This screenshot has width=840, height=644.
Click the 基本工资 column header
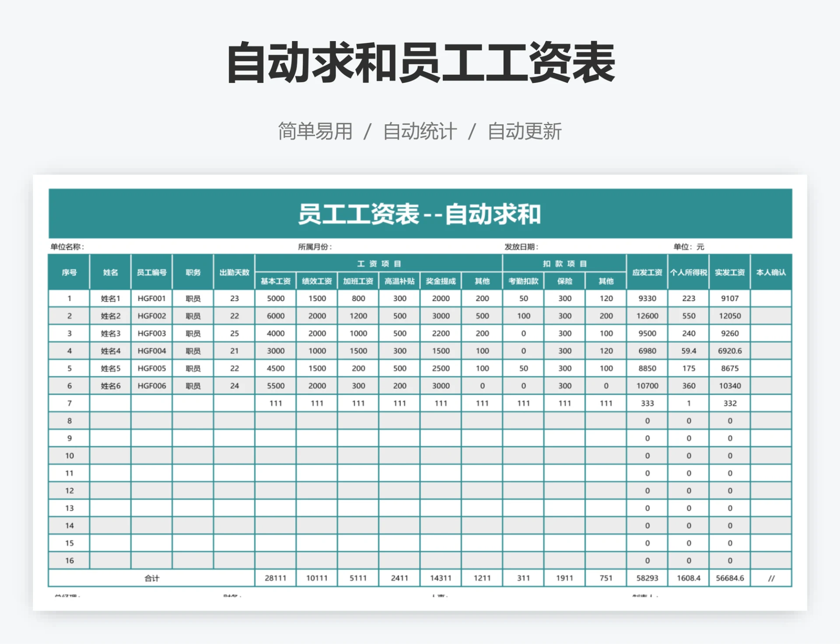click(275, 282)
